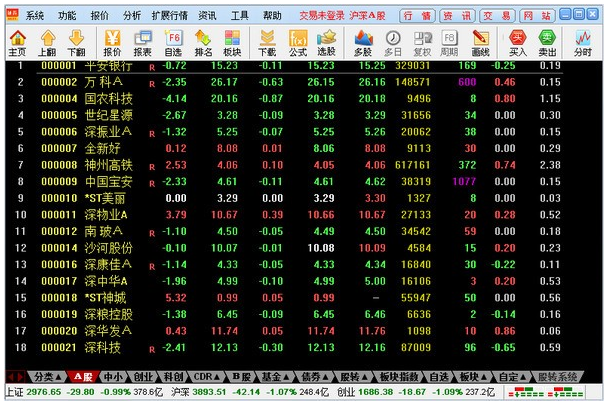Switch to the 创业 tab
Viewport: 606px width, 408px height.
[x=143, y=376]
